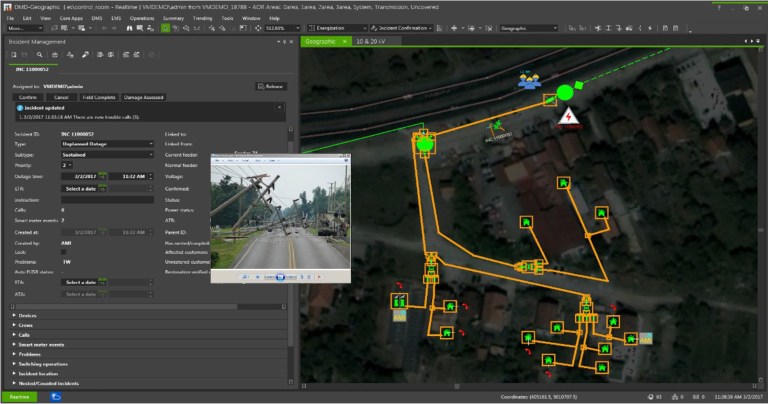
Task: Toggle the Lock checkbox
Action: pos(63,252)
